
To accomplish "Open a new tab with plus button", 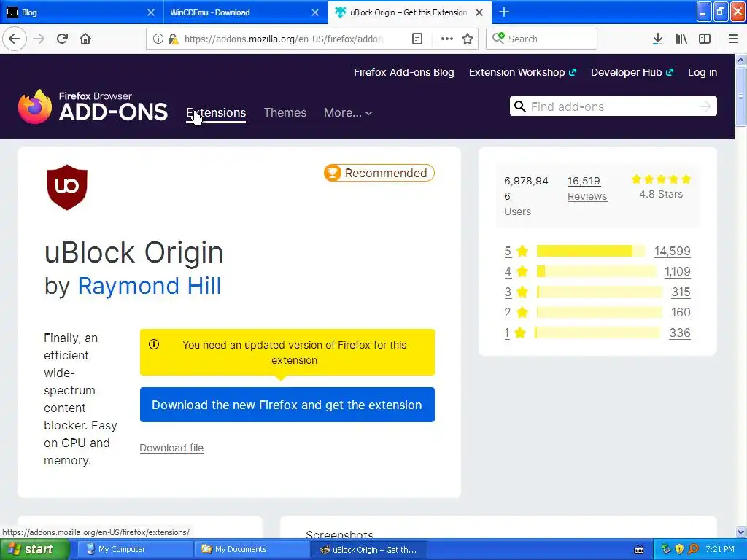I will point(504,12).
